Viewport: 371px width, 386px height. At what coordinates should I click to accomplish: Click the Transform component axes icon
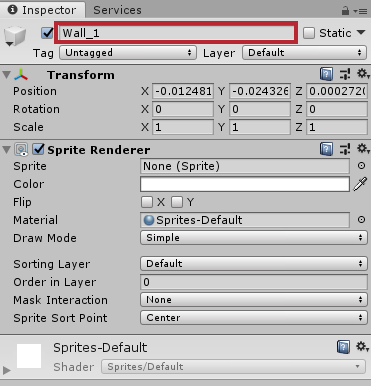tap(21, 75)
